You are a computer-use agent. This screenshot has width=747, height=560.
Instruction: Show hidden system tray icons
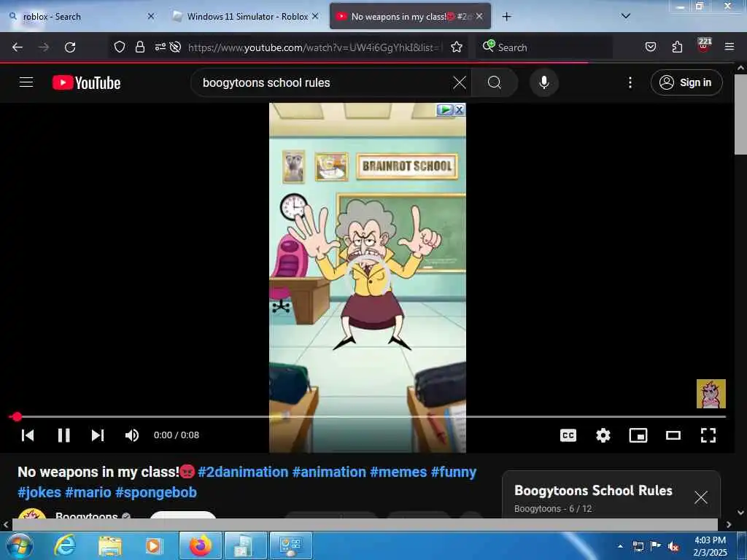tap(620, 546)
